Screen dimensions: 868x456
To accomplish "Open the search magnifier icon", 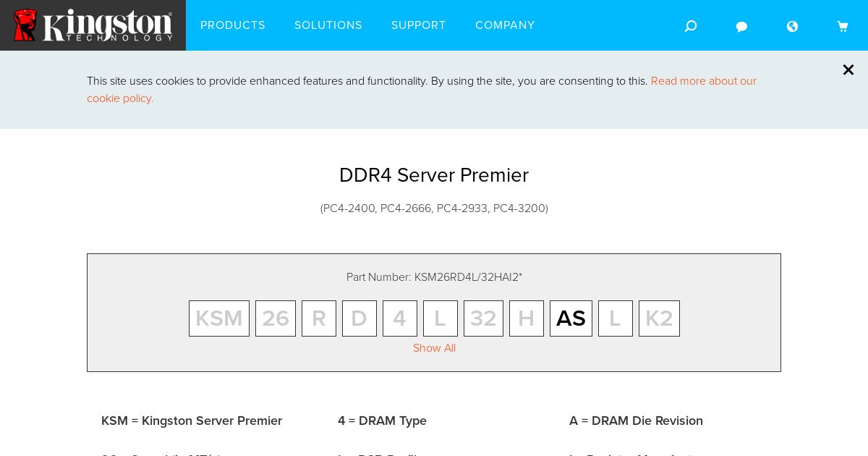I will (691, 26).
